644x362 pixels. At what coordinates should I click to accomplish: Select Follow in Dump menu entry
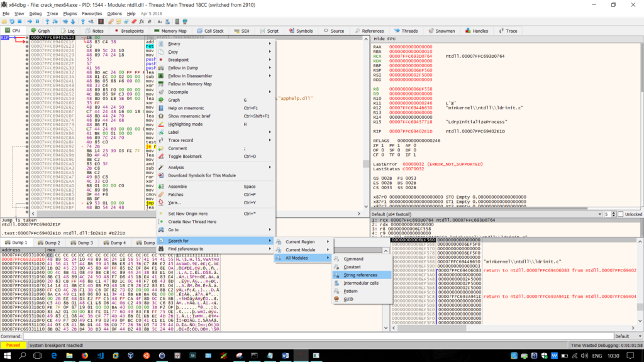click(x=183, y=68)
